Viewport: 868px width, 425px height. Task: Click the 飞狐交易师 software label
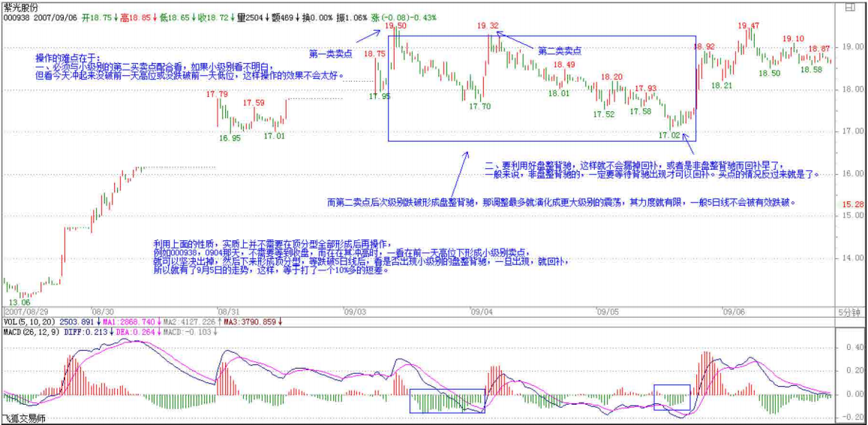pos(24,418)
